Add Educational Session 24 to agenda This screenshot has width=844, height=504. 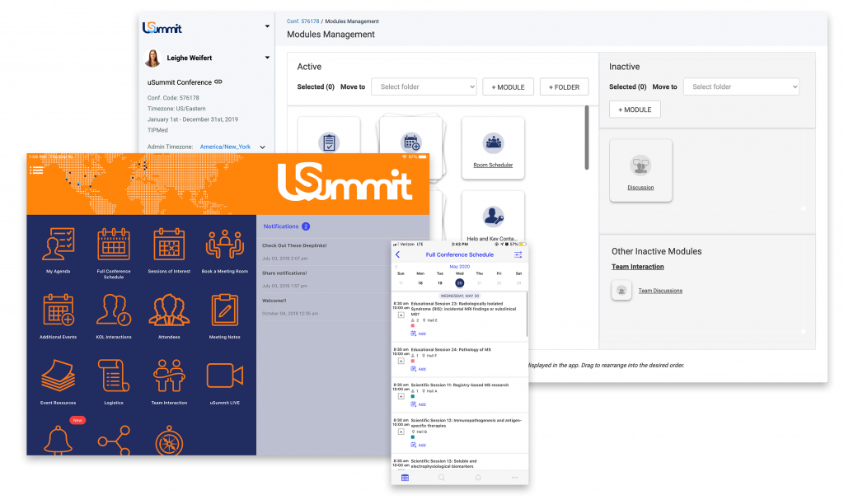pos(418,369)
